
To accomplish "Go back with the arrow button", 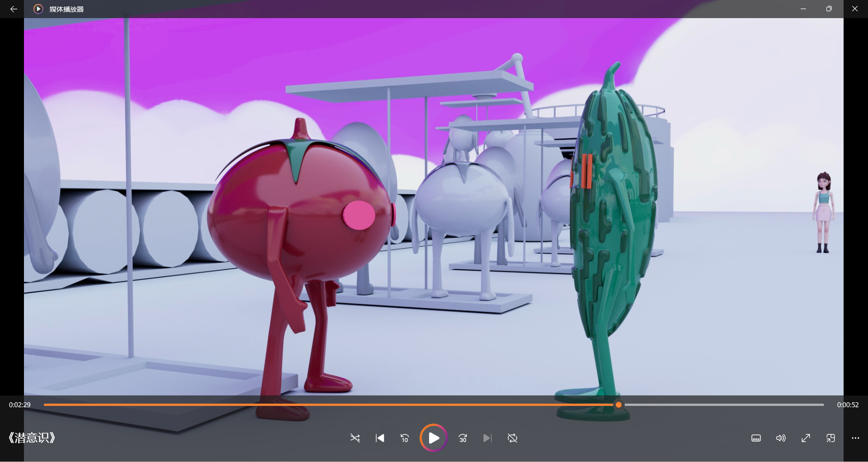I will [x=14, y=9].
